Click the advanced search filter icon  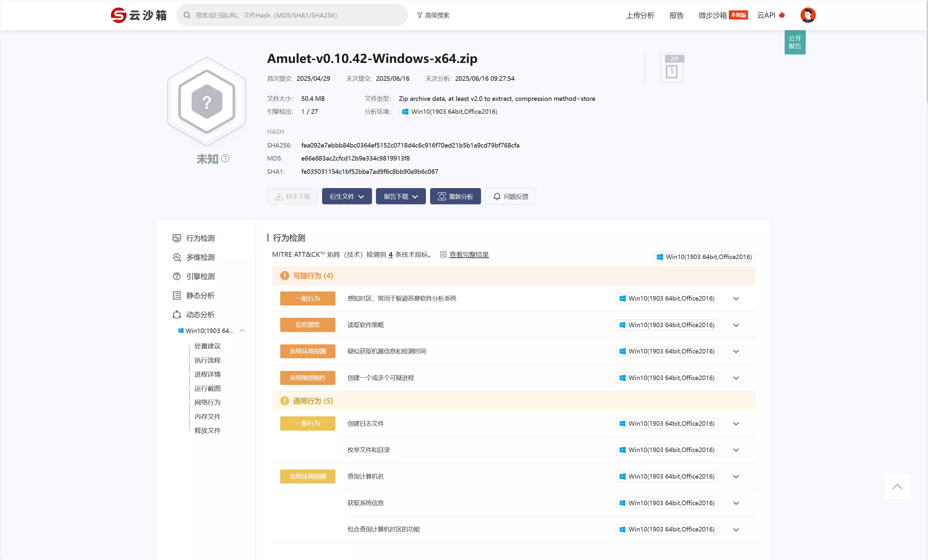419,16
